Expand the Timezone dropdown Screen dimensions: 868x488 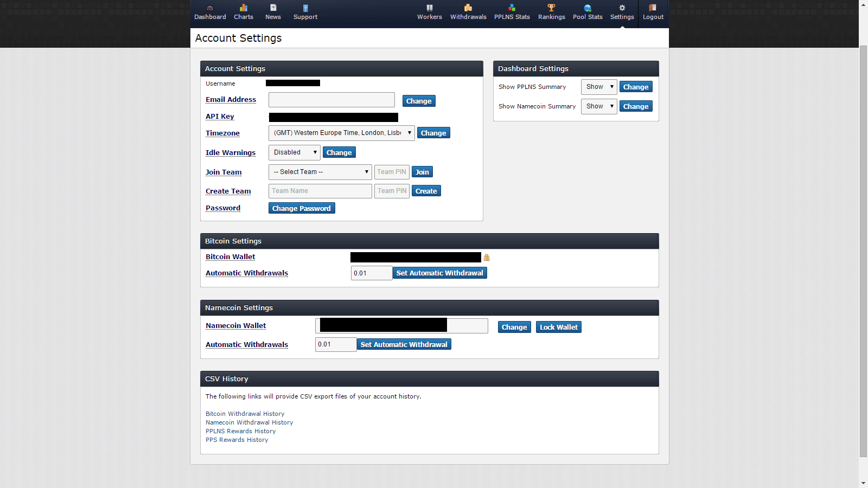point(342,133)
